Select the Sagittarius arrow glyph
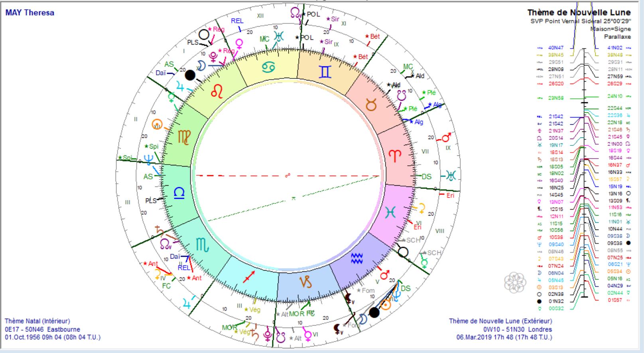 (249, 276)
